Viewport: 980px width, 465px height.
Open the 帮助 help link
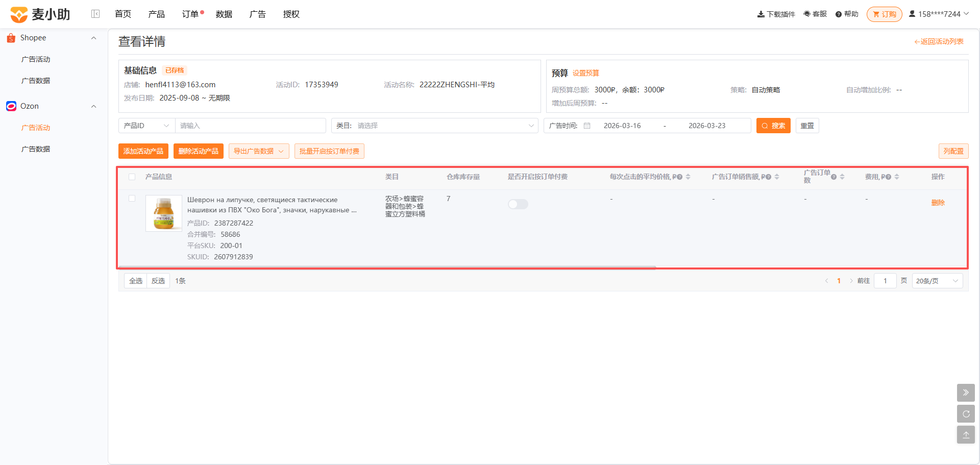pyautogui.click(x=847, y=14)
